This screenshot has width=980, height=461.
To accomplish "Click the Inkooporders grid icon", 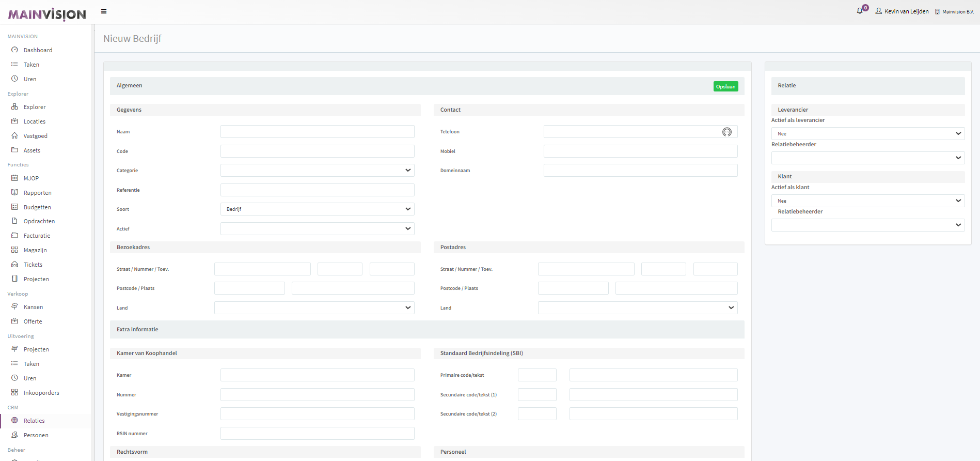I will (x=14, y=393).
